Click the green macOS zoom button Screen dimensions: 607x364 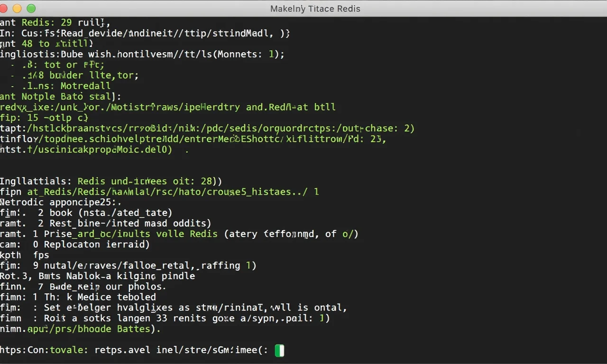[x=31, y=8]
